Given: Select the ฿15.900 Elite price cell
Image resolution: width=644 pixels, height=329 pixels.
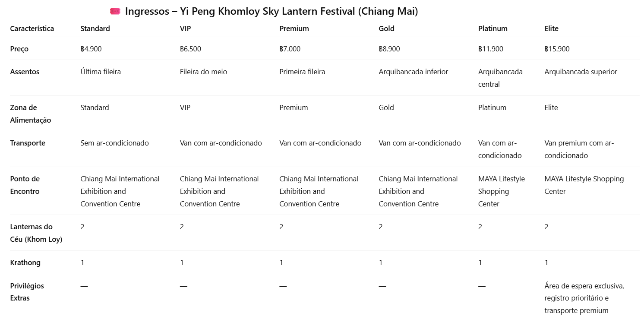Looking at the screenshot, I should pyautogui.click(x=557, y=49).
